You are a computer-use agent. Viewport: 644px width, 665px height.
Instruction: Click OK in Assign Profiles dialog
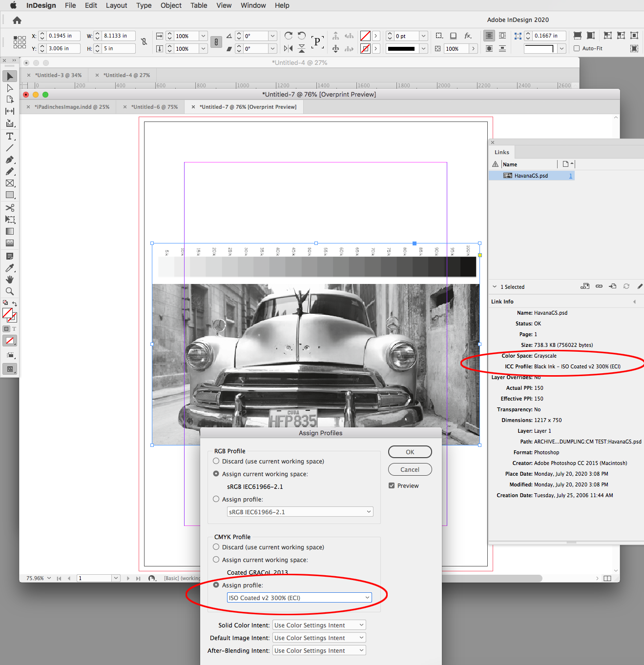click(410, 451)
